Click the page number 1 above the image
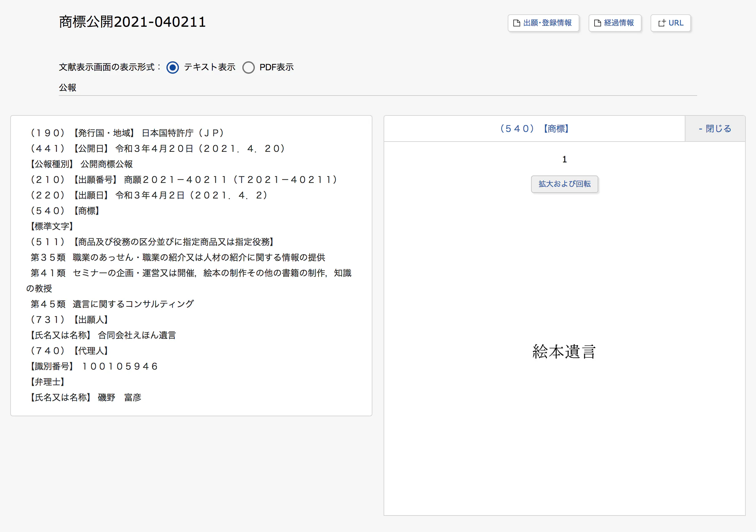Image resolution: width=756 pixels, height=532 pixels. tap(564, 160)
